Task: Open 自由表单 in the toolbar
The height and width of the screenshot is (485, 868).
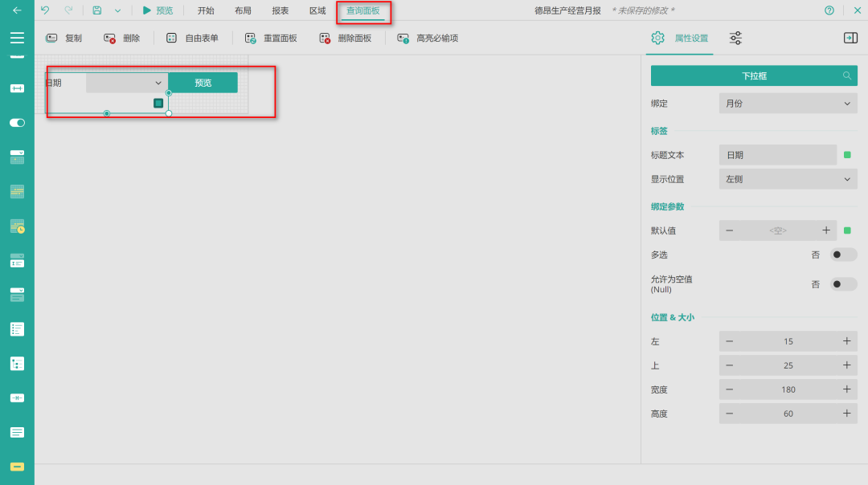Action: coord(192,39)
